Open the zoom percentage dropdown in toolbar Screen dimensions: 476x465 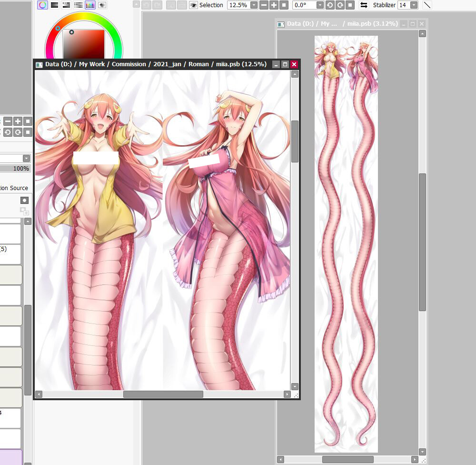pos(254,5)
